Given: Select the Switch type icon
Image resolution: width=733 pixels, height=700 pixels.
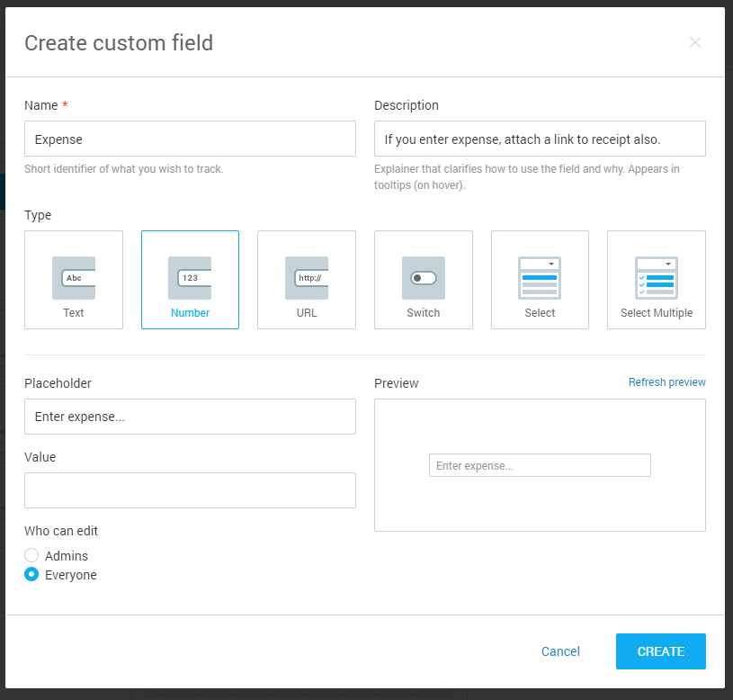Looking at the screenshot, I should (x=424, y=278).
